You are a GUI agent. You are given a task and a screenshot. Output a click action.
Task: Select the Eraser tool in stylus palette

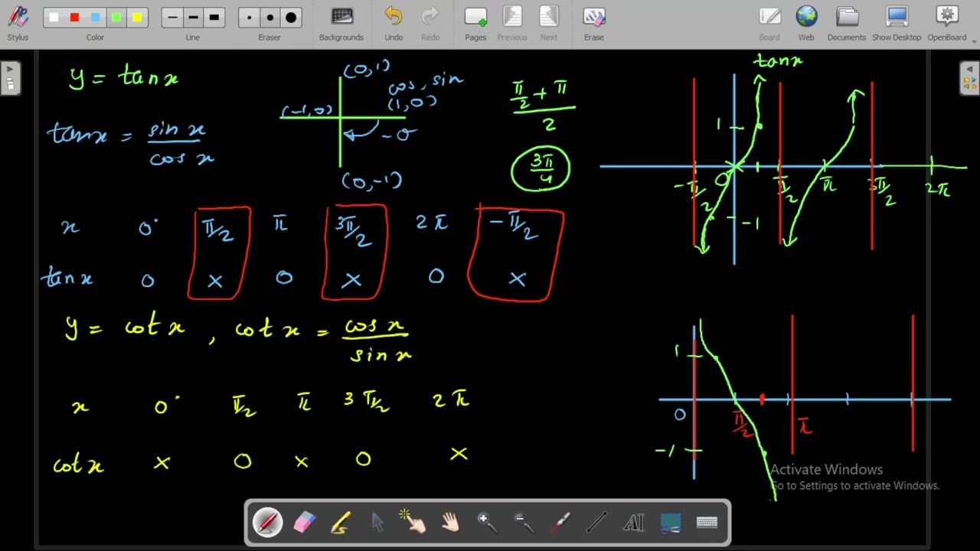(304, 523)
